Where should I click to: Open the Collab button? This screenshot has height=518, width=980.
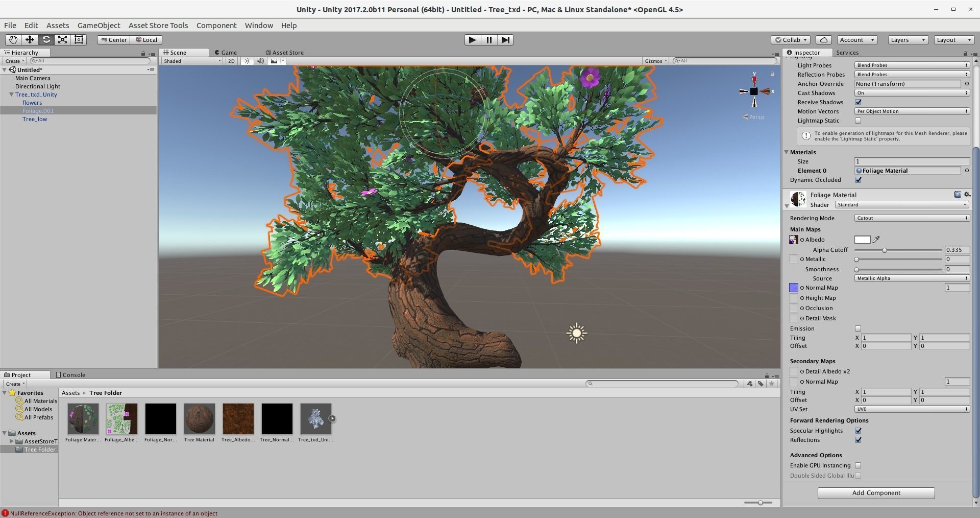coord(790,40)
